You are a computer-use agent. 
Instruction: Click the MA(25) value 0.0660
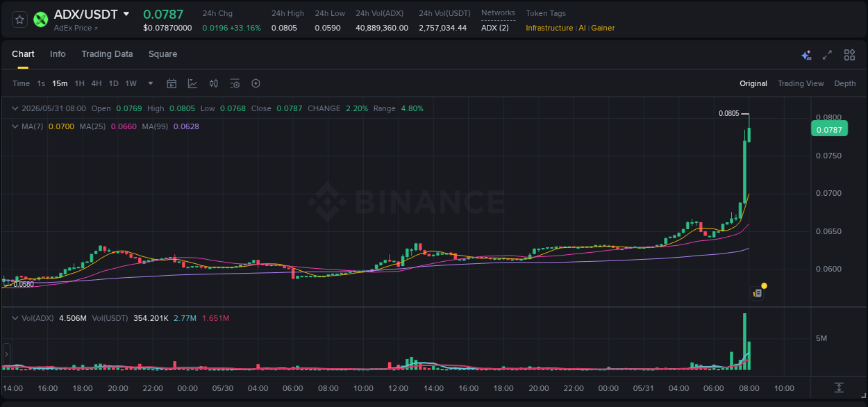click(x=124, y=126)
